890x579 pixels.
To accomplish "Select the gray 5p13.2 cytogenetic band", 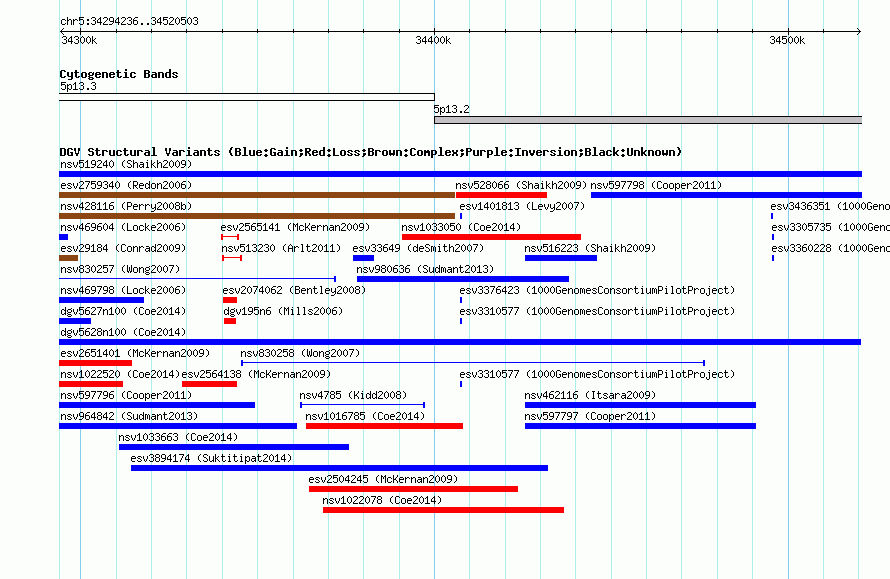I will (648, 120).
